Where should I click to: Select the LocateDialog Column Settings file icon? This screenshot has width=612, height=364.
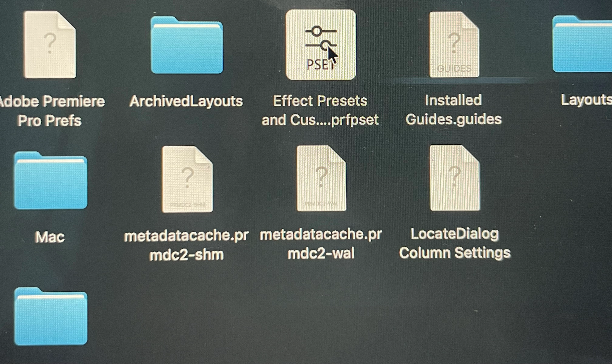(455, 178)
